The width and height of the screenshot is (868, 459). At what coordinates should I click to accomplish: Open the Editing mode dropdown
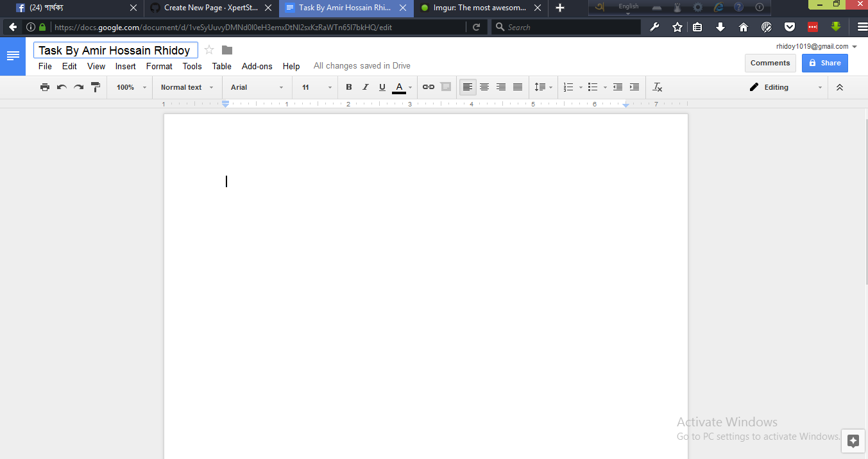click(786, 87)
